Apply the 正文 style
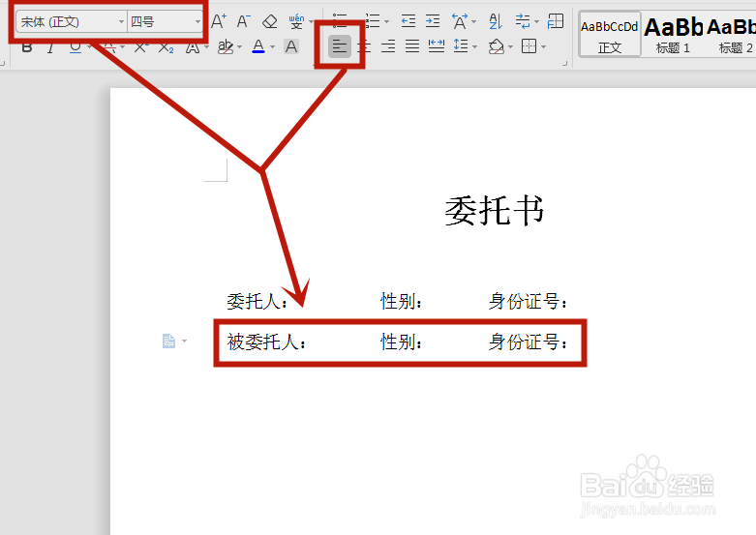 pyautogui.click(x=610, y=34)
